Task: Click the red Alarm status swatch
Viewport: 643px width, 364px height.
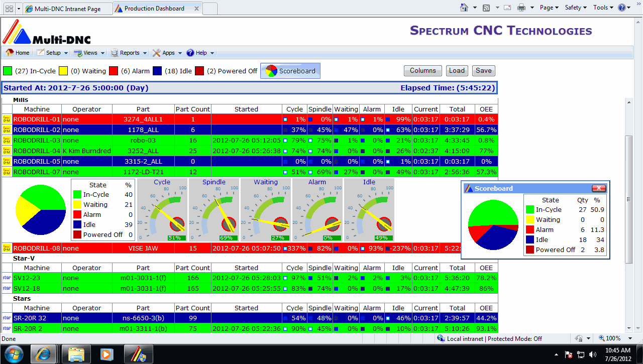Action: pos(113,71)
